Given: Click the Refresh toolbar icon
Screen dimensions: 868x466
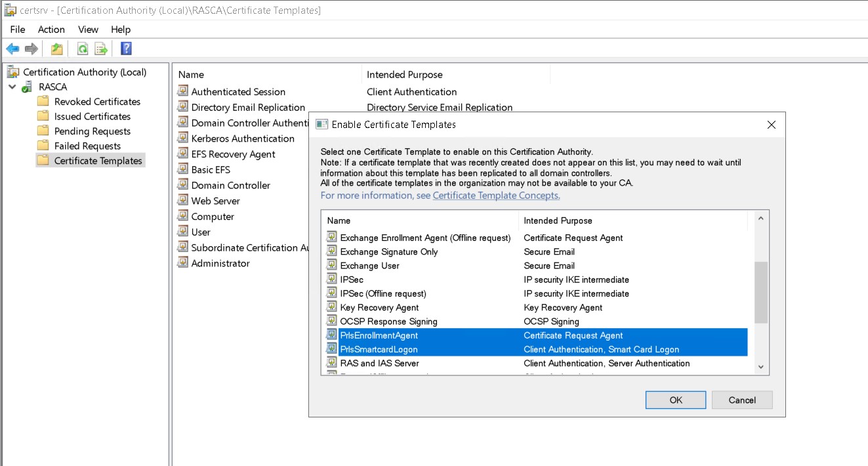Looking at the screenshot, I should [83, 49].
